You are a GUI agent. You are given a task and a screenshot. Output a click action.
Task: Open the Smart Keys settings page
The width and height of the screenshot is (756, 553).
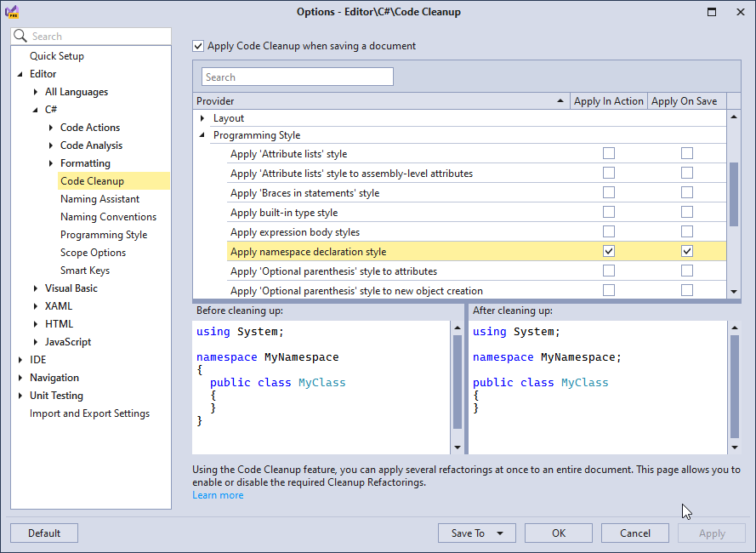tap(88, 270)
